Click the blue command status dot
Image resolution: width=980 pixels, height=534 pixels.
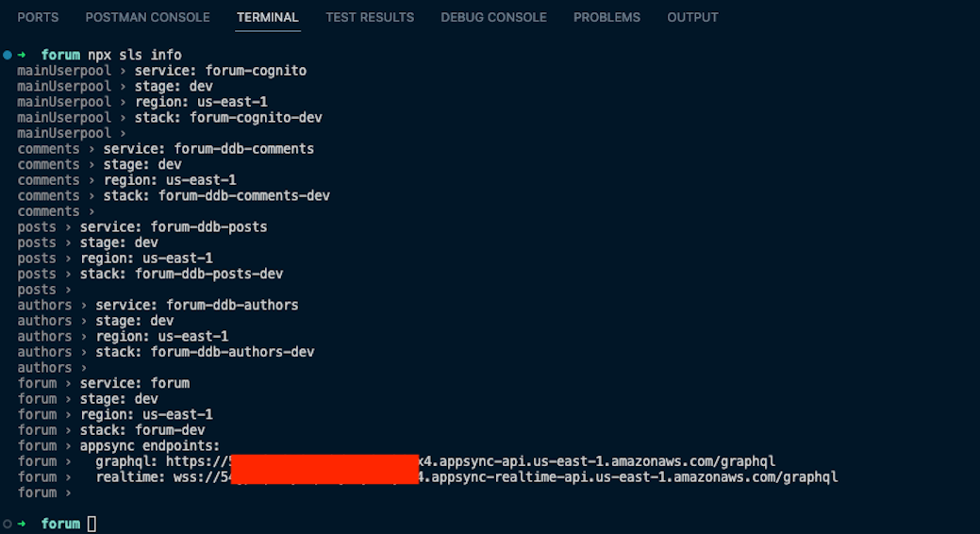click(8, 55)
